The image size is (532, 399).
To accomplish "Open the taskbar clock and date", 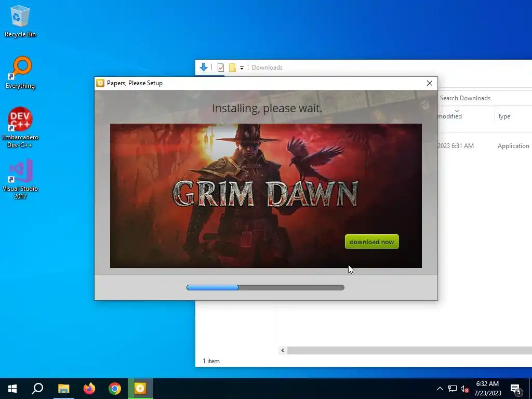I will pyautogui.click(x=487, y=389).
